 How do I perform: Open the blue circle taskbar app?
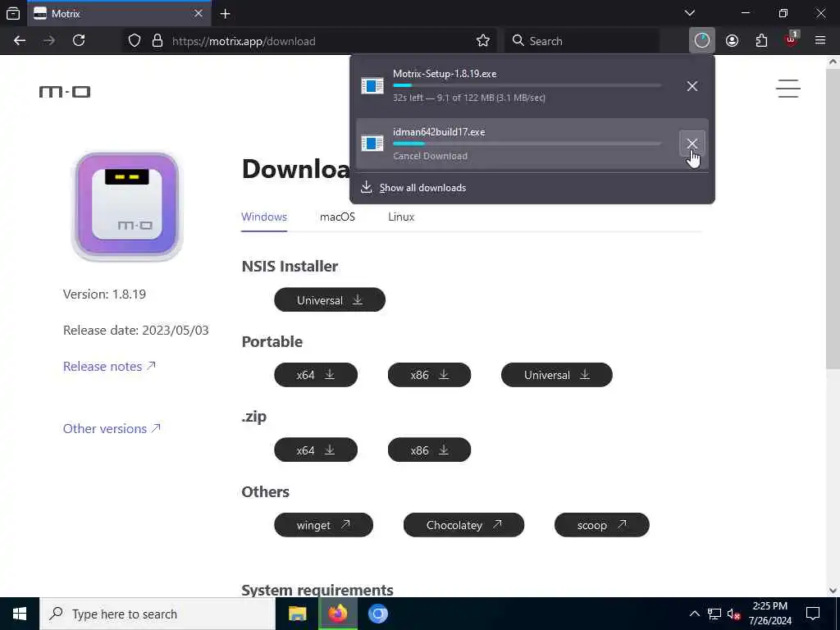point(377,614)
